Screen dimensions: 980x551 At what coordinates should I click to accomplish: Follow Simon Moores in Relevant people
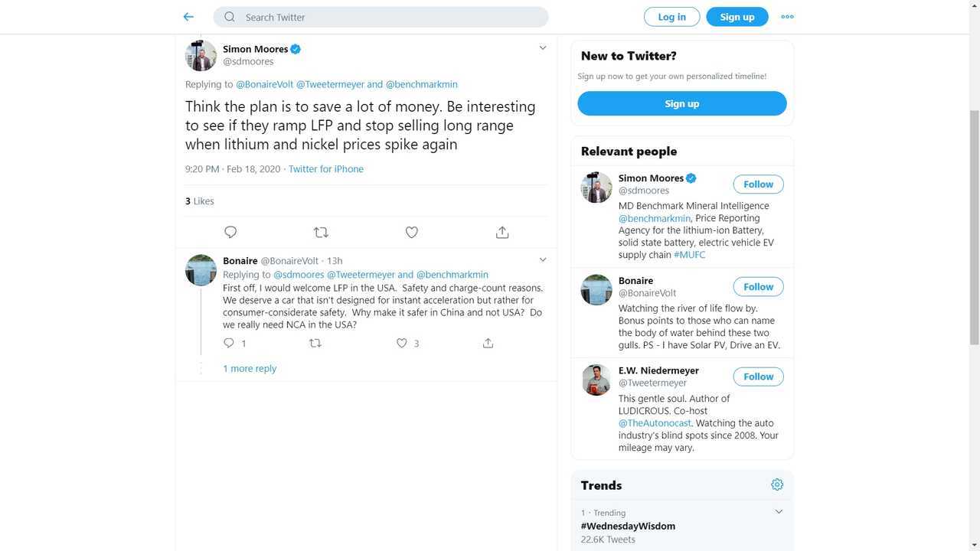758,184
